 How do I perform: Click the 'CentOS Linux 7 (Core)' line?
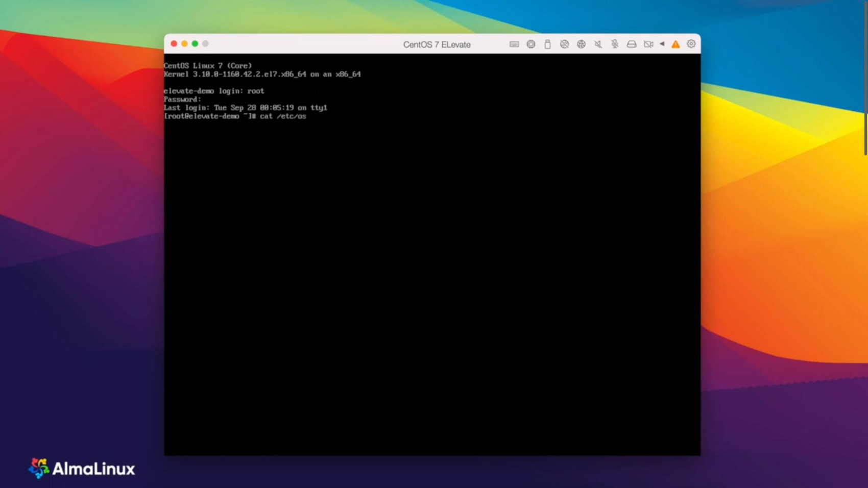208,66
